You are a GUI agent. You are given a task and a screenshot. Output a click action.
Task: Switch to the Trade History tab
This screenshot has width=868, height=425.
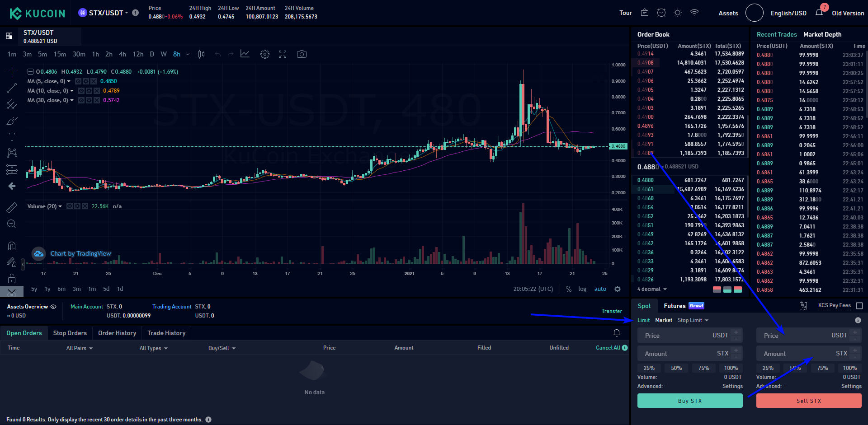[166, 333]
